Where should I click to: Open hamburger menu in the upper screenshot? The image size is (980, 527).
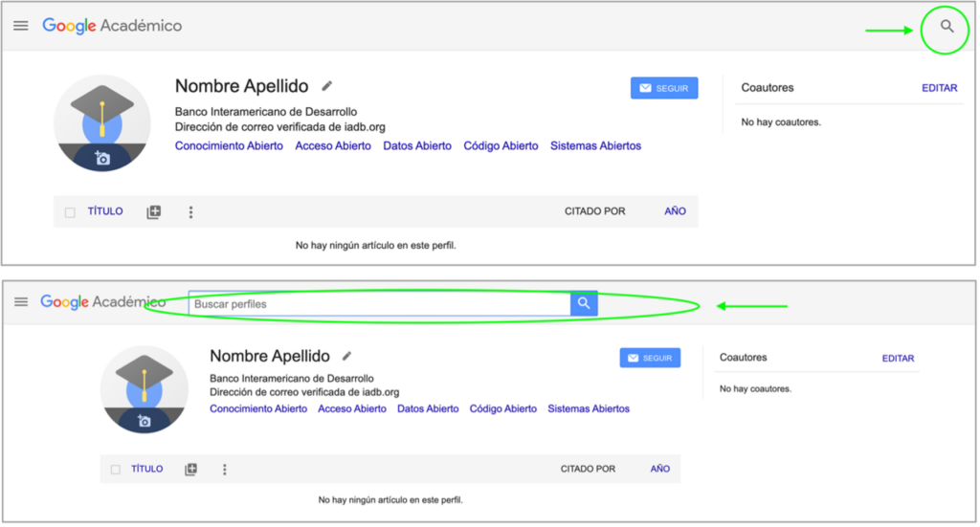click(x=21, y=26)
